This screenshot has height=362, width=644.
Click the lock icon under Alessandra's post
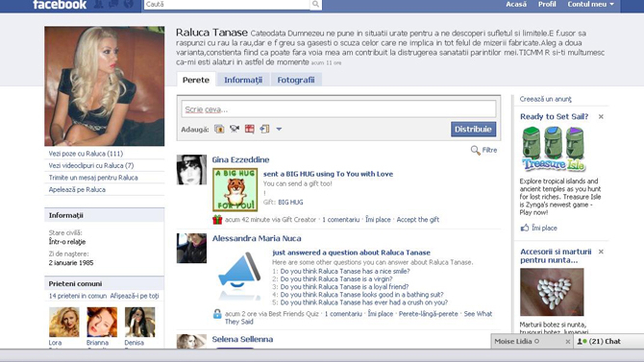coord(217,314)
